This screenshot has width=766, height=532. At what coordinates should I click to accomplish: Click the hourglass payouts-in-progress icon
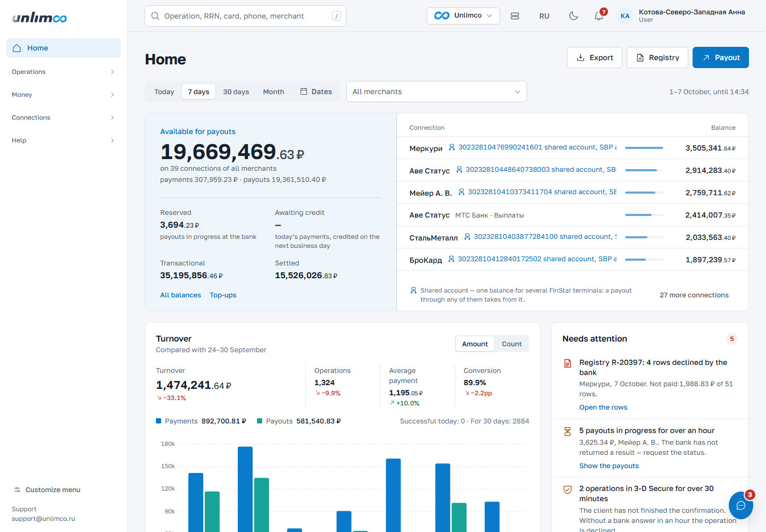click(x=568, y=431)
